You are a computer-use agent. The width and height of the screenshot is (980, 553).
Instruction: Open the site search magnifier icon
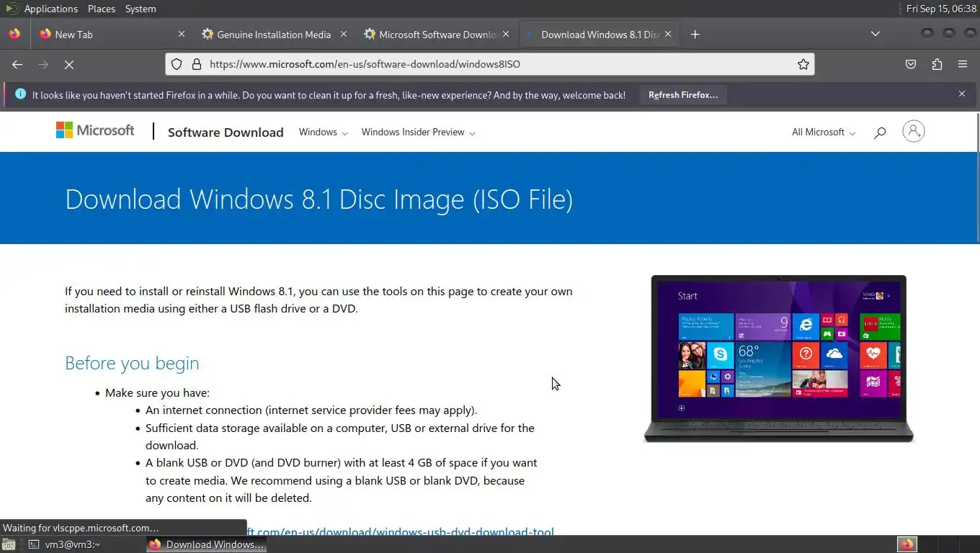click(x=879, y=132)
